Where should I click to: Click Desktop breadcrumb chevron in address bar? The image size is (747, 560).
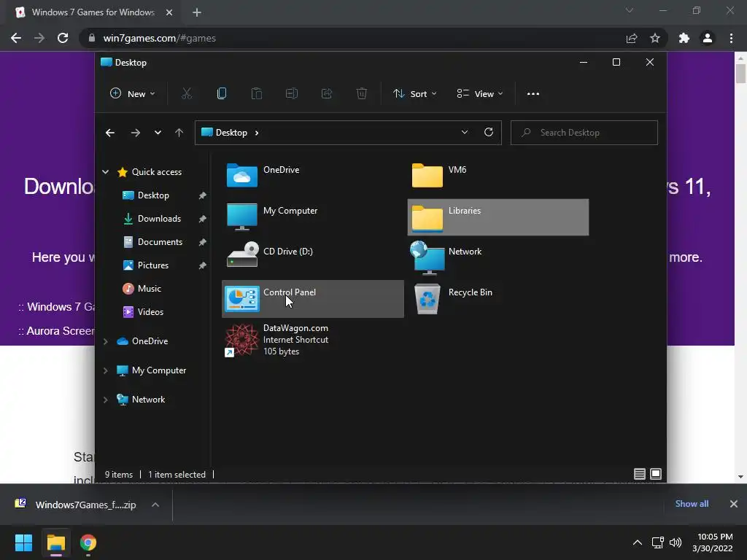pos(257,133)
